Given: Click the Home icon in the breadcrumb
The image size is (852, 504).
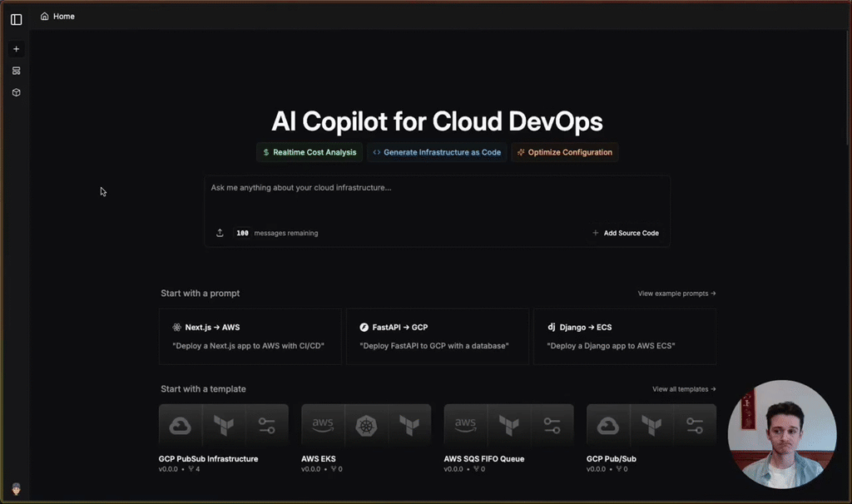Looking at the screenshot, I should [x=45, y=17].
